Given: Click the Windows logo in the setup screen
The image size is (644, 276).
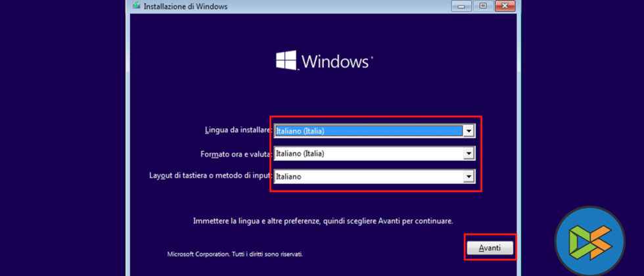Looking at the screenshot, I should click(x=325, y=60).
